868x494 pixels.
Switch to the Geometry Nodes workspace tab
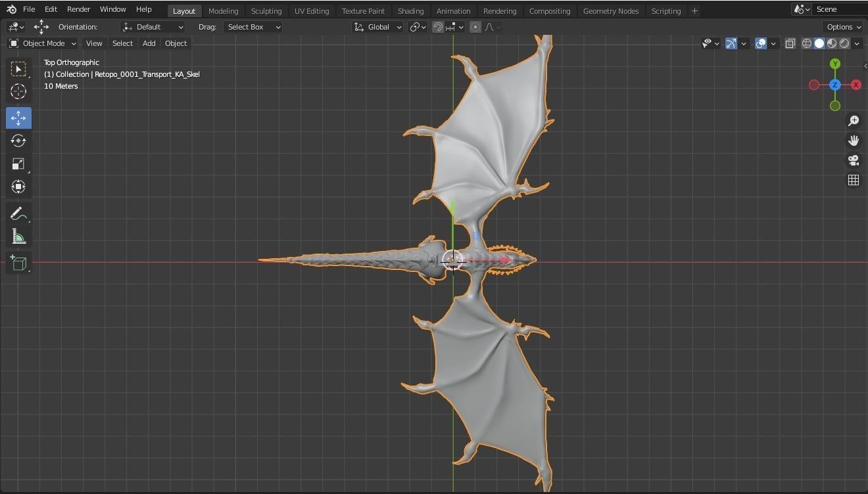tap(611, 11)
